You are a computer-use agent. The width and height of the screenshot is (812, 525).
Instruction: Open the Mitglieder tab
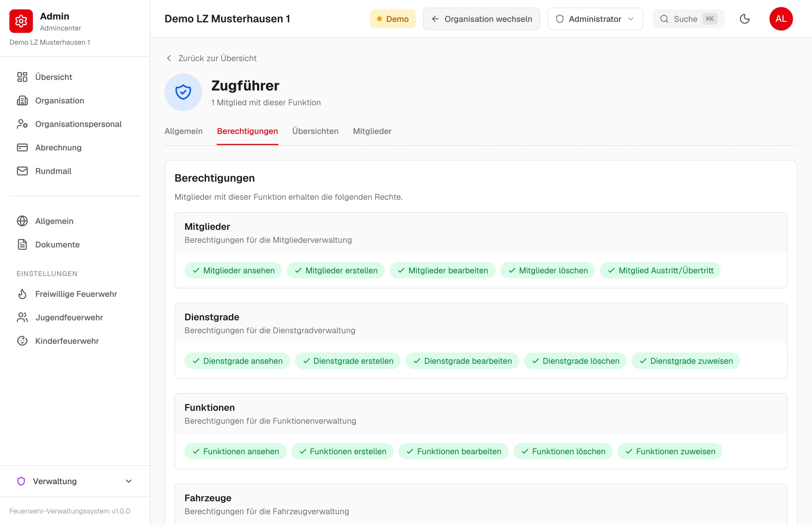tap(372, 131)
